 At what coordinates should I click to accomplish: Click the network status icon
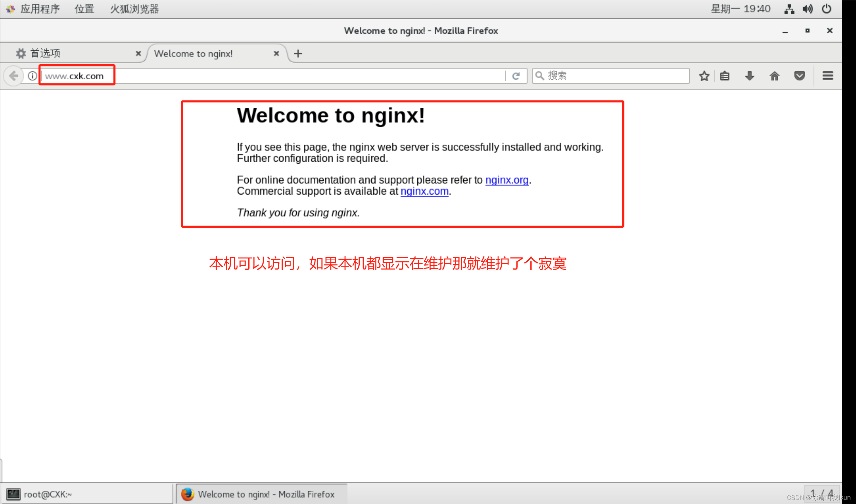[789, 9]
